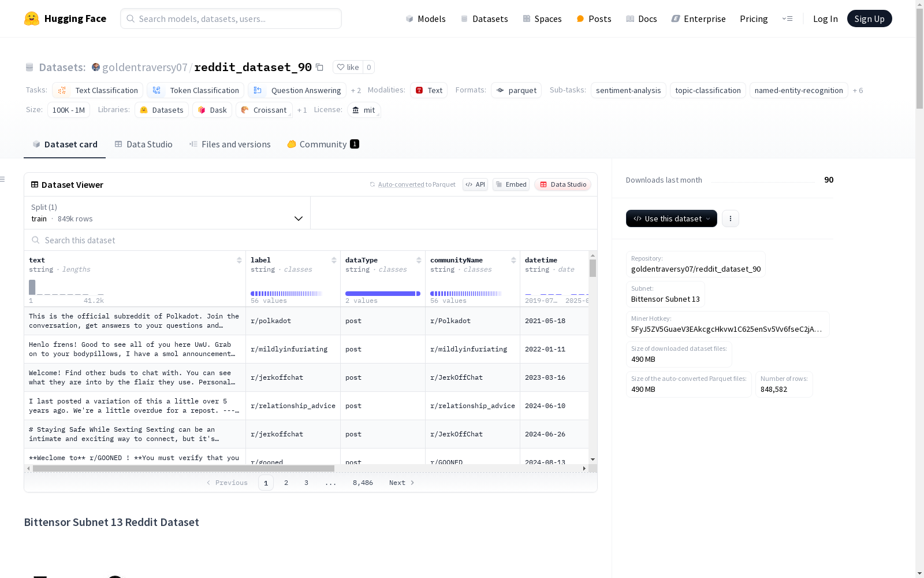This screenshot has height=578, width=924.
Task: Open the more options kebab menu button
Action: pos(731,218)
